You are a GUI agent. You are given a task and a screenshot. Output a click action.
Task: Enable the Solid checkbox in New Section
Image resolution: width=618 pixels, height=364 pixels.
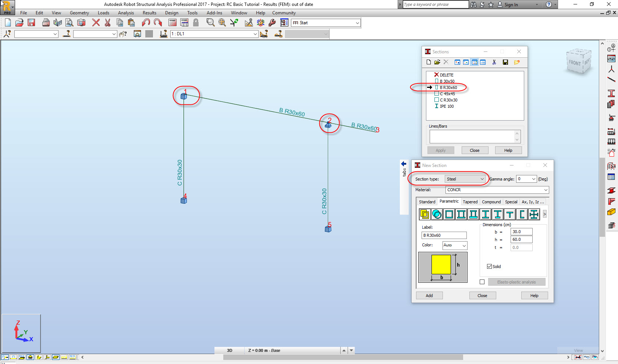(x=489, y=266)
